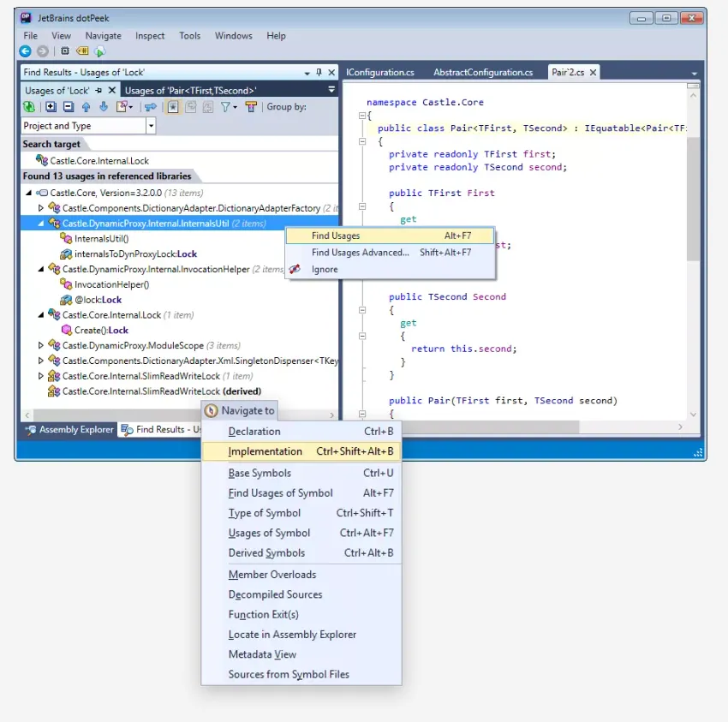This screenshot has width=728, height=722.
Task: Collapse the Pair class code block
Action: [x=362, y=141]
